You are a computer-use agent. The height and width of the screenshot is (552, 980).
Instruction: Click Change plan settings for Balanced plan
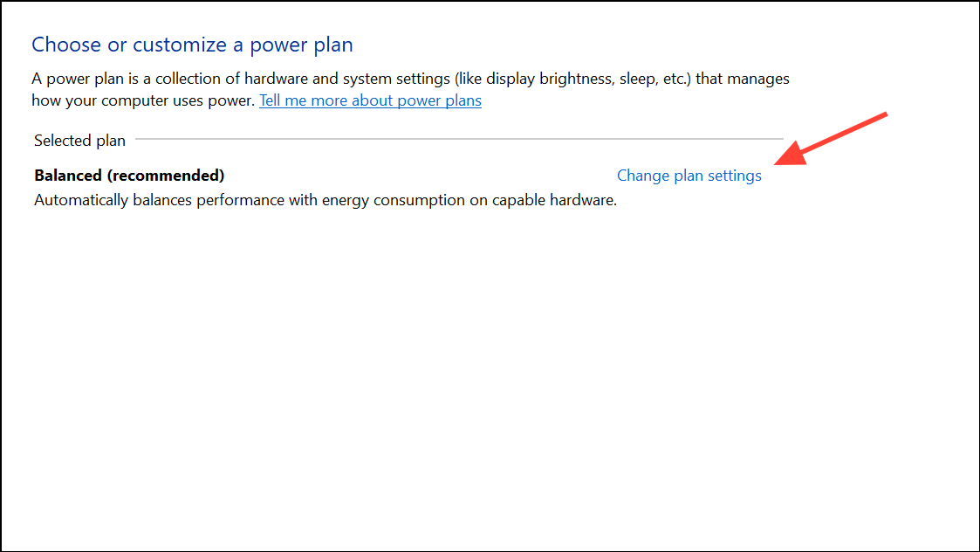pos(689,176)
